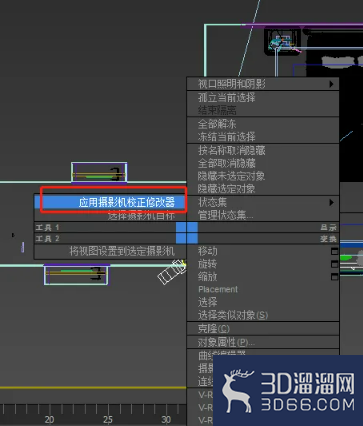Screen dimensions: 363x426
Task: Choose 全部取消隐藏
Action: [263, 163]
